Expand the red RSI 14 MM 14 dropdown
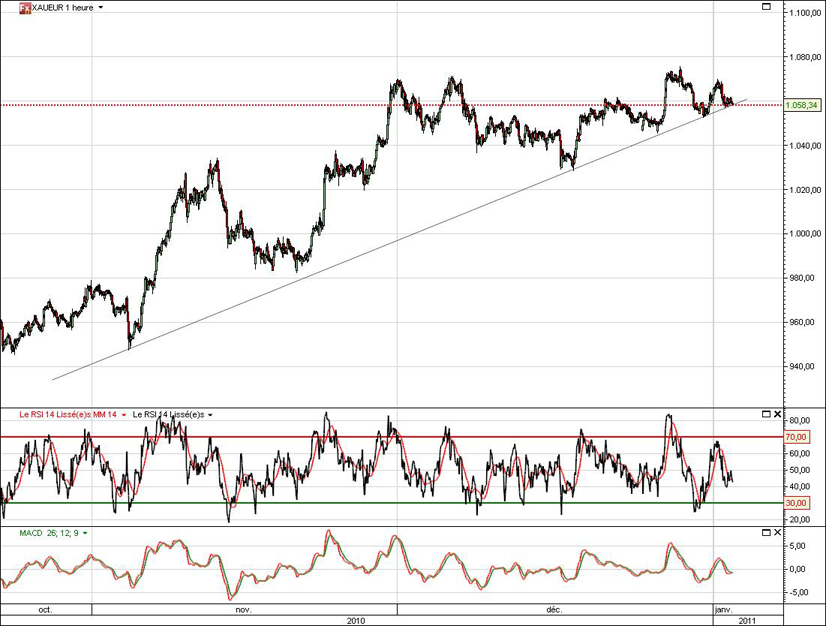The image size is (826, 626). click(124, 414)
